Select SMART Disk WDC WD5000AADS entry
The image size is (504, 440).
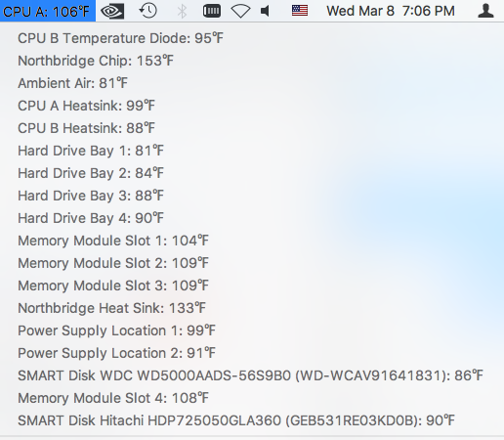click(x=252, y=375)
